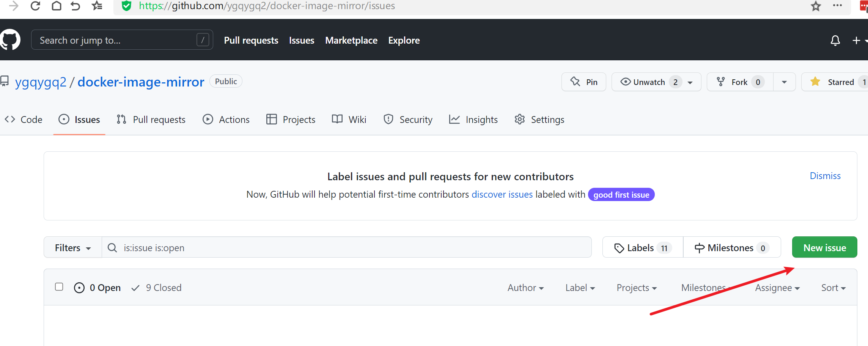Click the GitHub Octocat logo
Image resolution: width=868 pixels, height=346 pixels.
[x=10, y=39]
